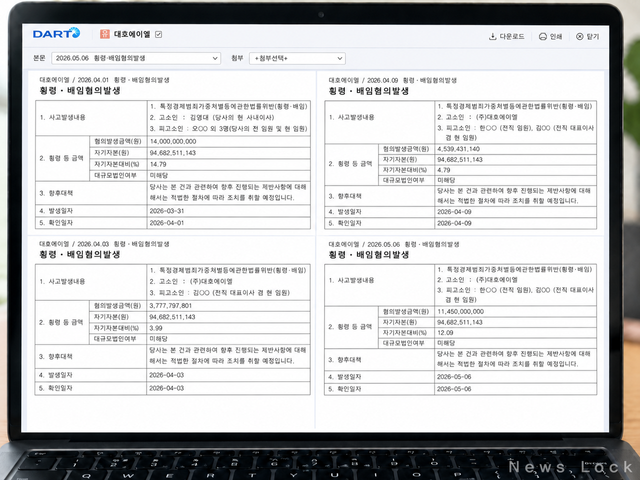
Task: Click the 닫기 close label
Action: pos(593,37)
